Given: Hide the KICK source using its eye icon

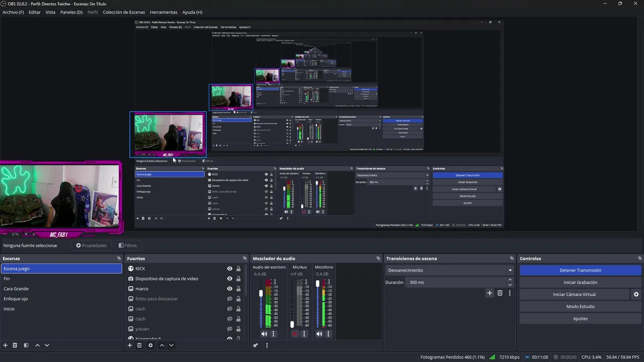Looking at the screenshot, I should point(230,268).
